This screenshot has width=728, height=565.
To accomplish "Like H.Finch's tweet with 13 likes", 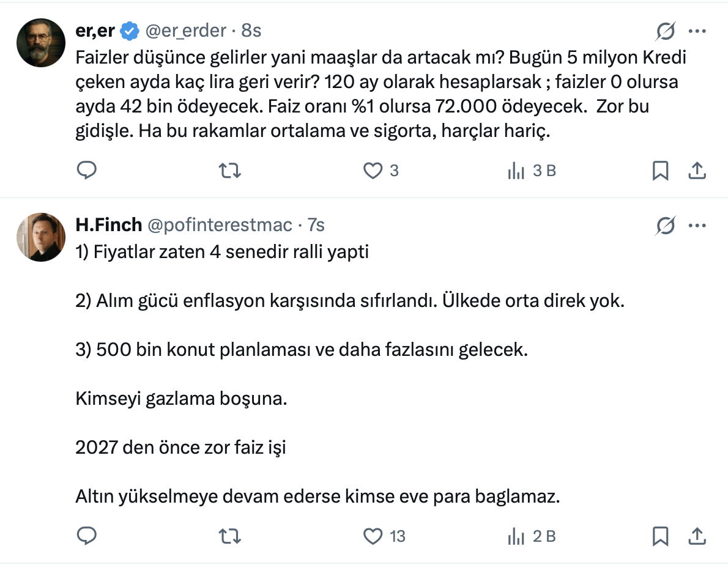I will 373,537.
